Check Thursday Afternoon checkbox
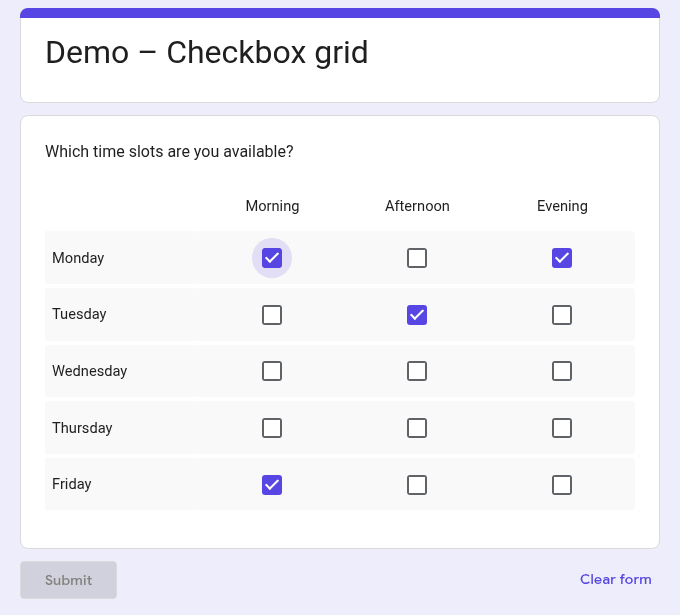 point(417,428)
